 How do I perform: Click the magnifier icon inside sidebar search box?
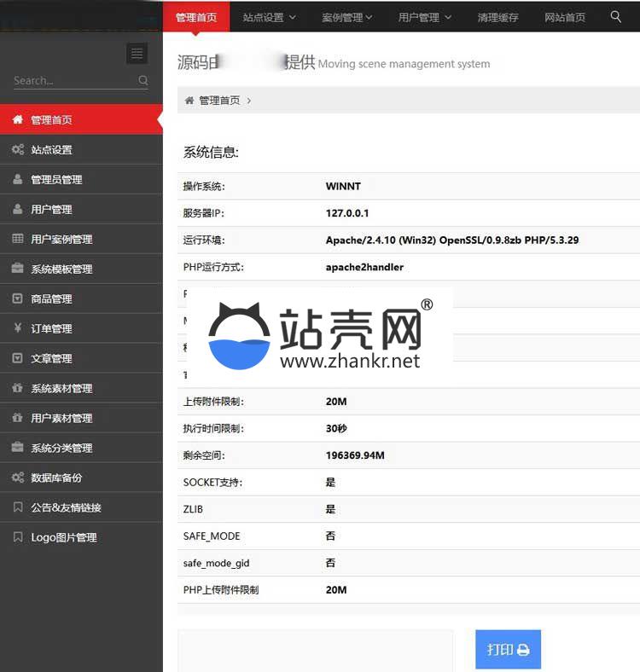(143, 80)
